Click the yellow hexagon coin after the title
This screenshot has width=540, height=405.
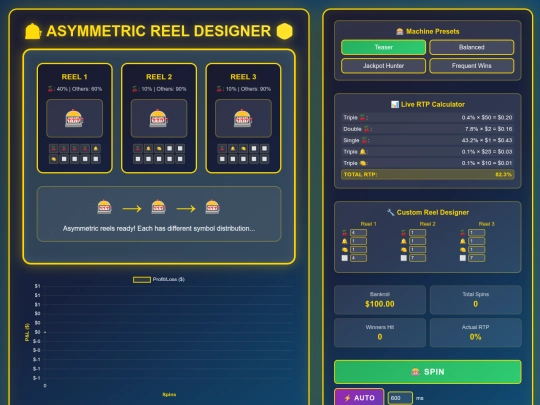[285, 31]
